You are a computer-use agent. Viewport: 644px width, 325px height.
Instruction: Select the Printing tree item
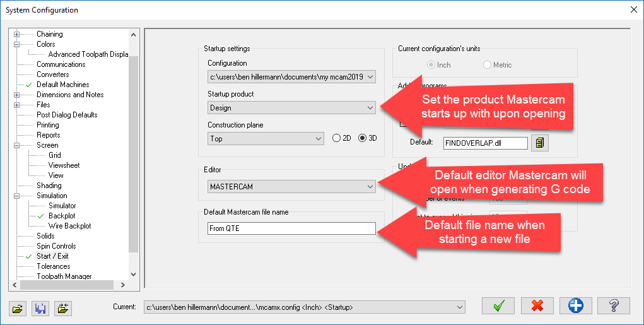[48, 125]
